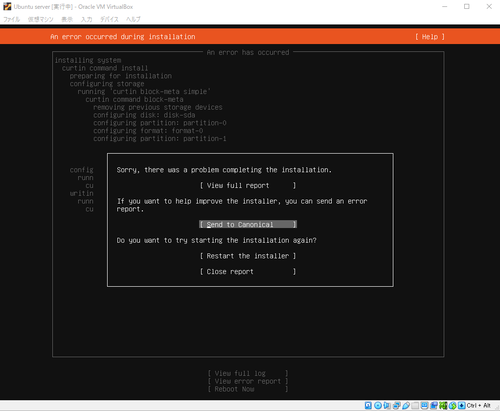Click the 'curtin command install' log line
Image resolution: width=500 pixels, height=411 pixels.
(x=105, y=68)
